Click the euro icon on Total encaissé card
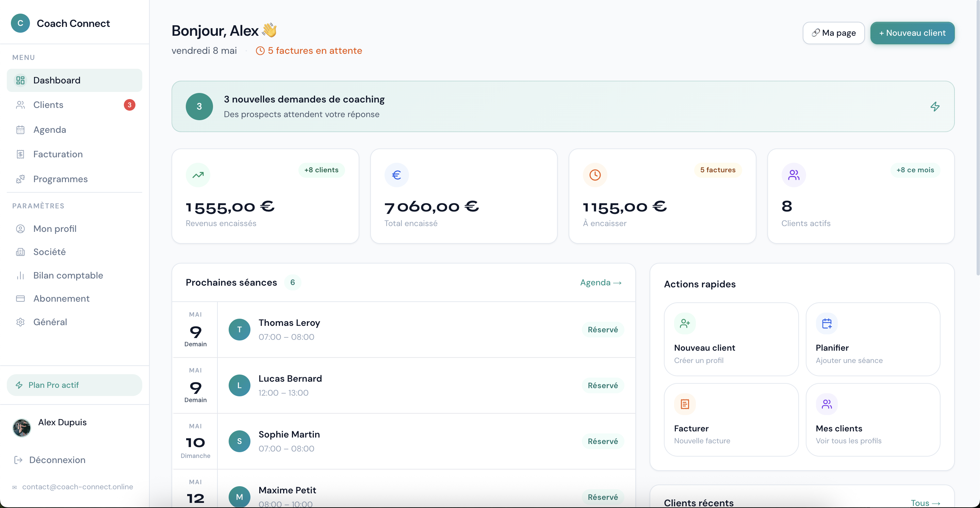The height and width of the screenshot is (508, 980). [x=396, y=175]
